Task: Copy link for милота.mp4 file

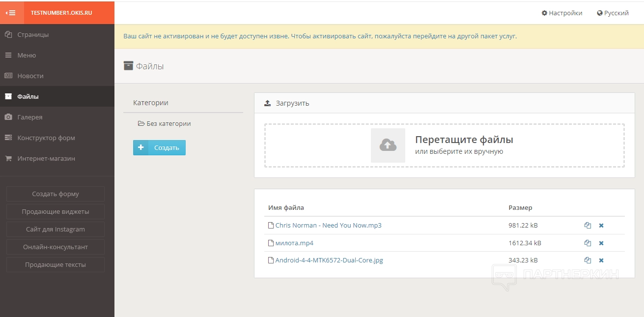Action: click(x=588, y=243)
